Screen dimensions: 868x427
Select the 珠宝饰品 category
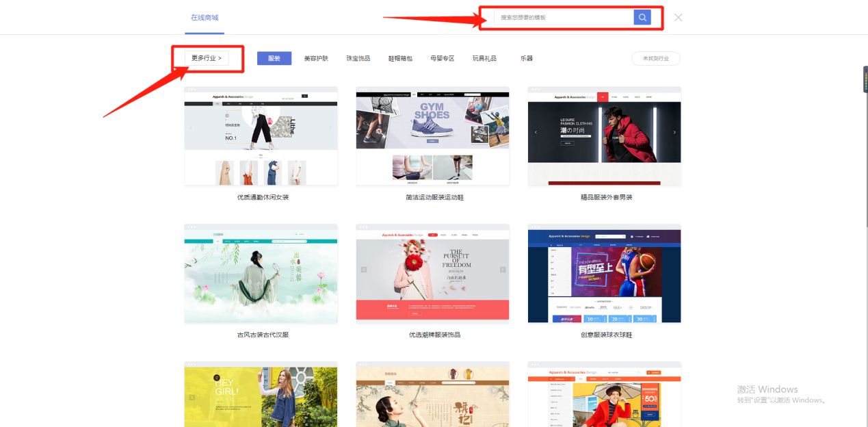click(358, 58)
